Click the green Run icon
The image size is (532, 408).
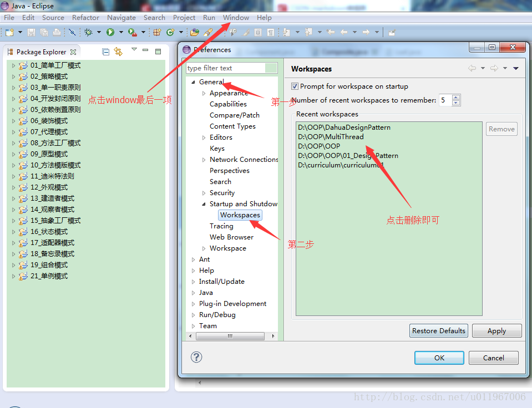(x=110, y=32)
